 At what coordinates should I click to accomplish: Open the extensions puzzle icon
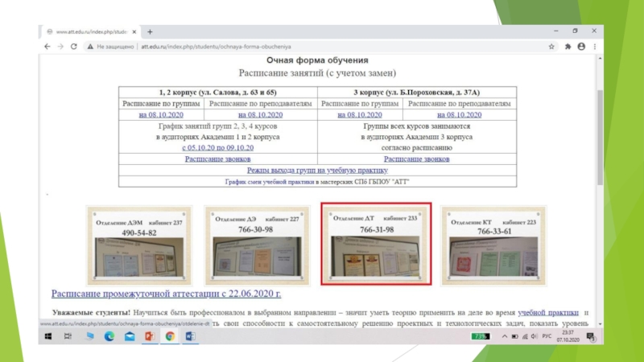pyautogui.click(x=567, y=47)
